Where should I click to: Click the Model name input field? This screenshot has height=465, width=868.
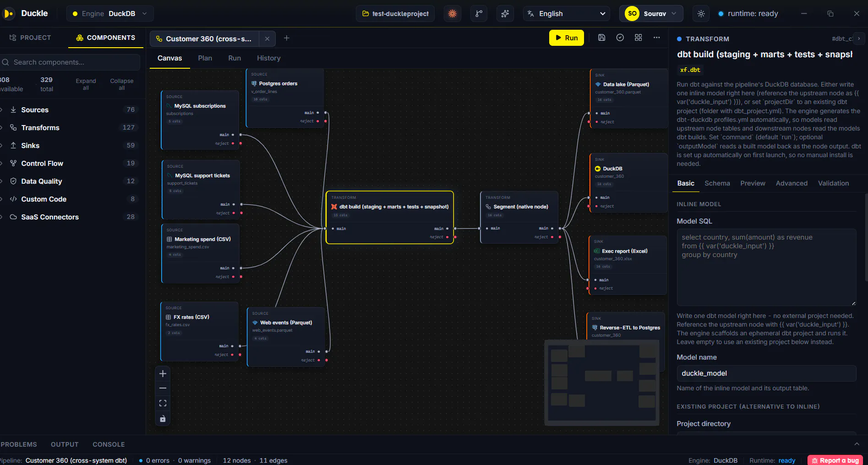click(766, 373)
